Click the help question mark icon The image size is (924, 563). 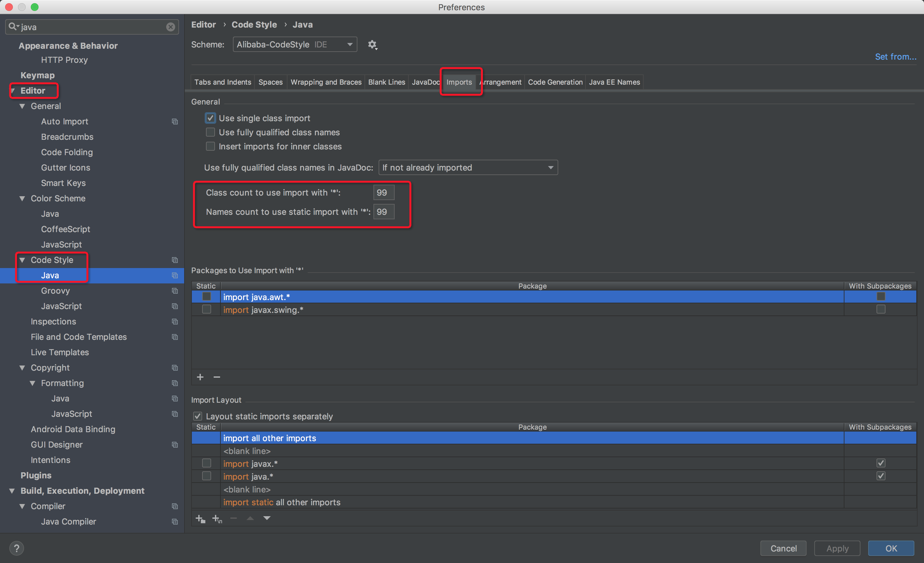pyautogui.click(x=16, y=548)
